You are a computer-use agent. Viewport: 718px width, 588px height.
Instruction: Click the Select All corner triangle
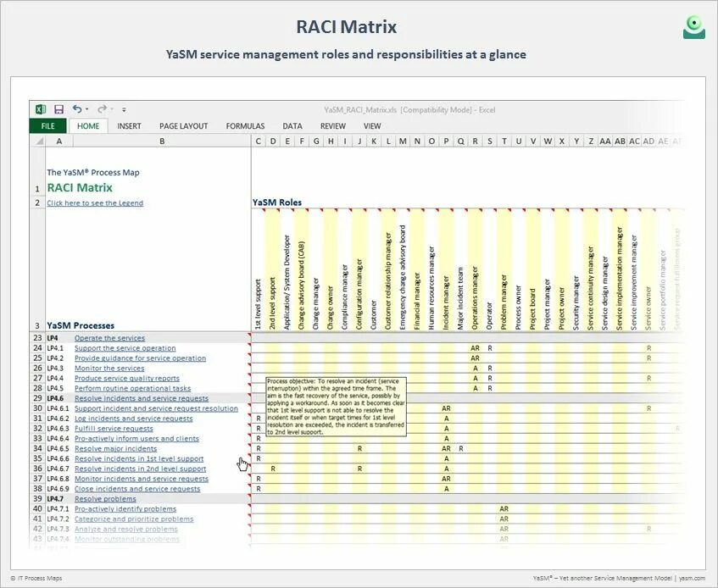click(40, 141)
